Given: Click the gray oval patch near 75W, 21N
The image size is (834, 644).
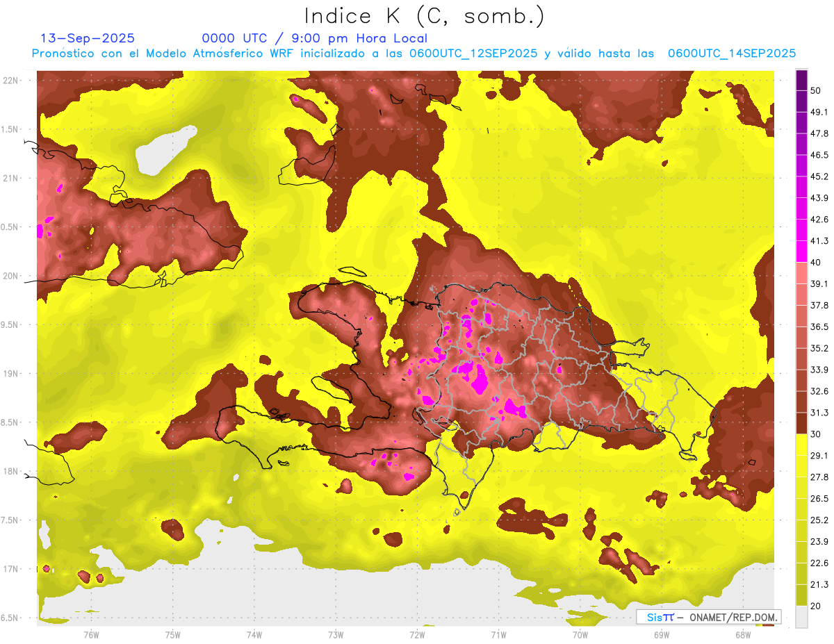Looking at the screenshot, I should point(165,149).
